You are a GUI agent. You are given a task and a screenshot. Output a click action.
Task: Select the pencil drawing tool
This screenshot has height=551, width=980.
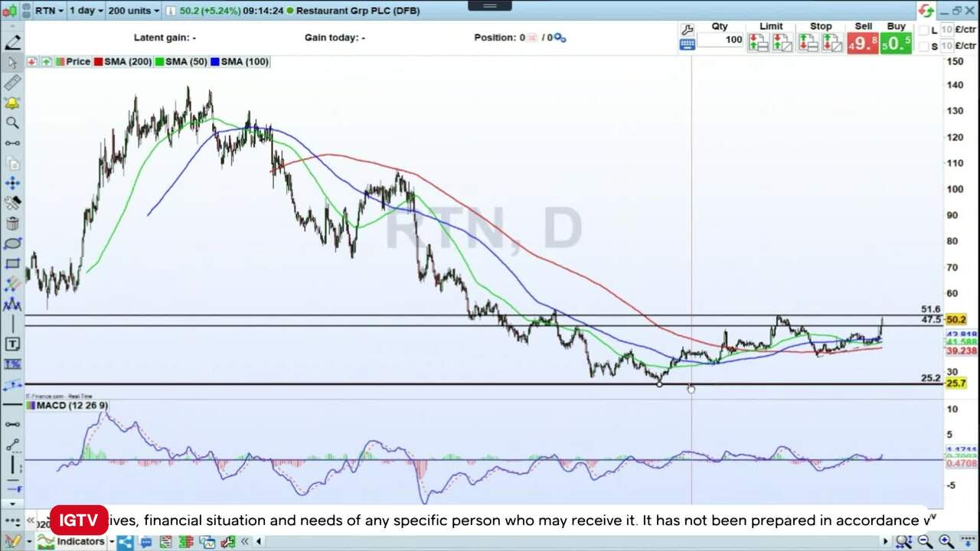pos(12,43)
